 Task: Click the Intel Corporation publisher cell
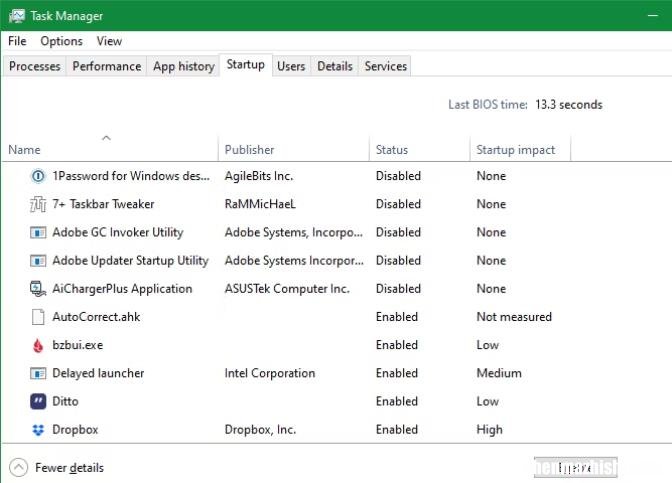270,373
